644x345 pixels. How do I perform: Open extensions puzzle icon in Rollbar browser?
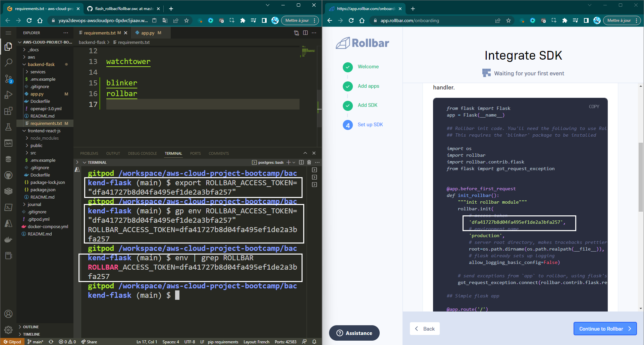coord(565,20)
